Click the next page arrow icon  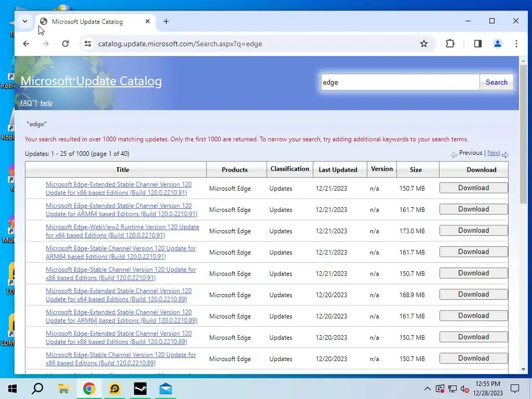[x=505, y=155]
